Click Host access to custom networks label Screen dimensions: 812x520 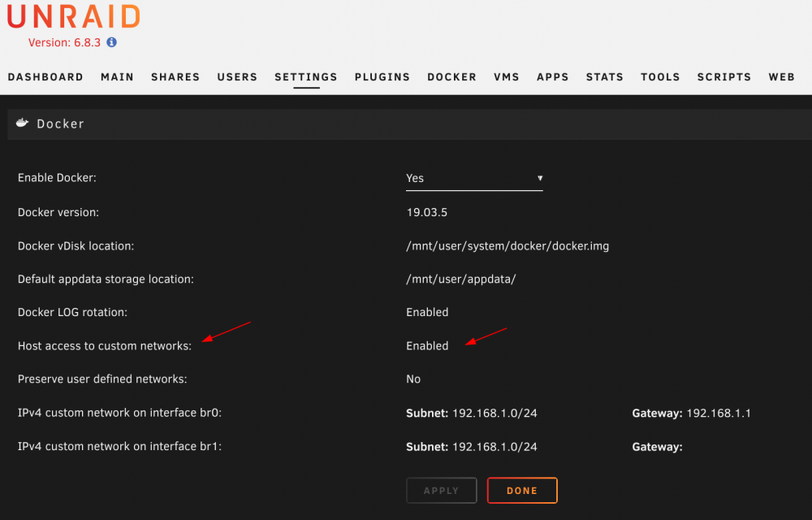(x=105, y=346)
